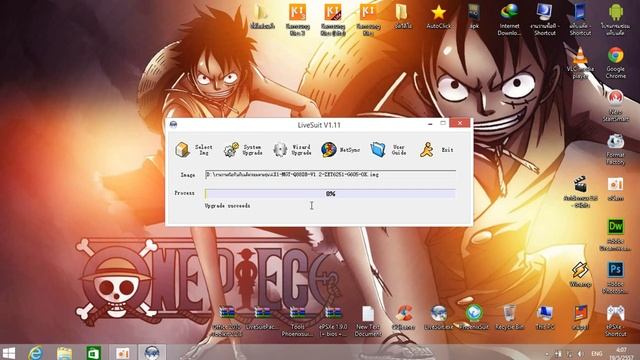Click the Select Img icon in LiveSuit
The image size is (640, 360).
pos(182,150)
